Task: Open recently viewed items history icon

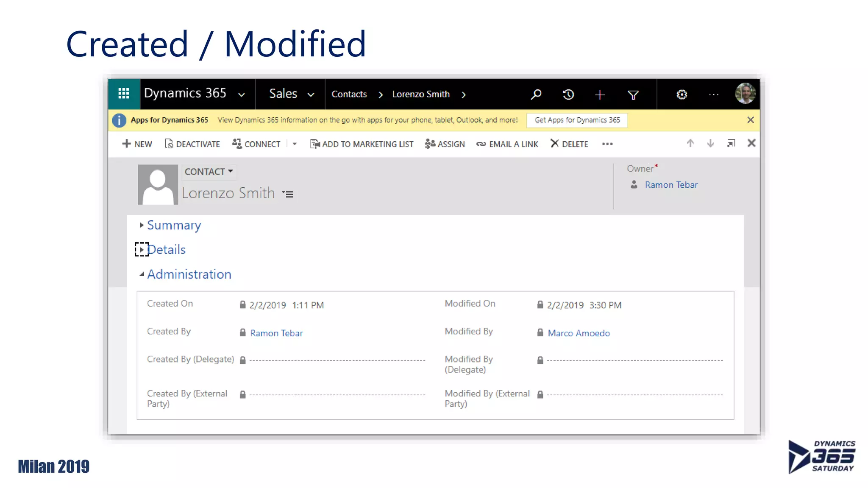Action: [568, 94]
